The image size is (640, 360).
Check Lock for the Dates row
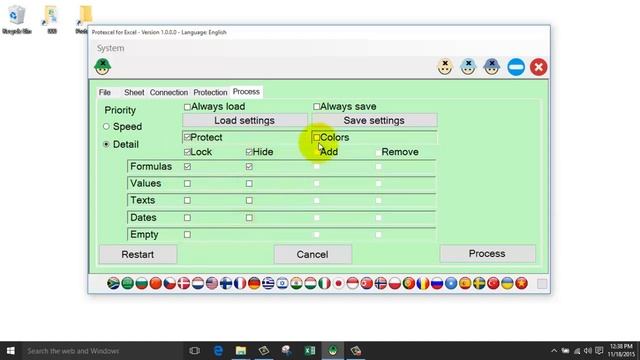point(187,218)
